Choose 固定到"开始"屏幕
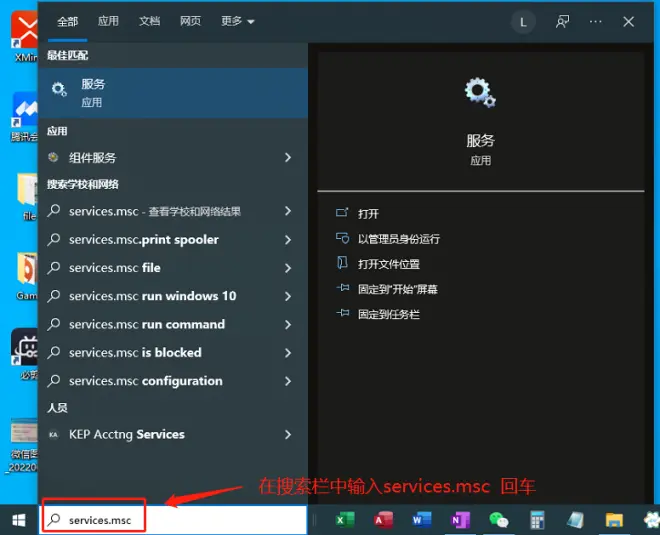Screen dimensions: 660x535 [397, 289]
